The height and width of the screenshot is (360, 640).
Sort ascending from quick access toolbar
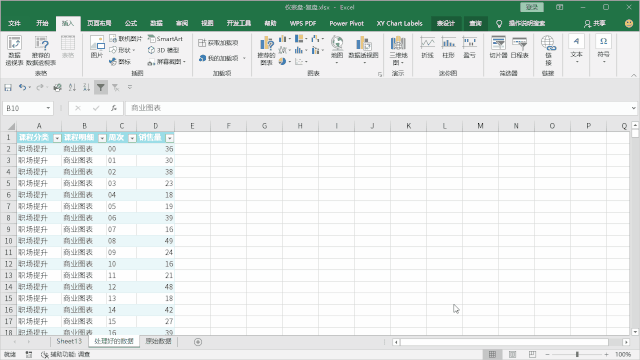click(72, 87)
